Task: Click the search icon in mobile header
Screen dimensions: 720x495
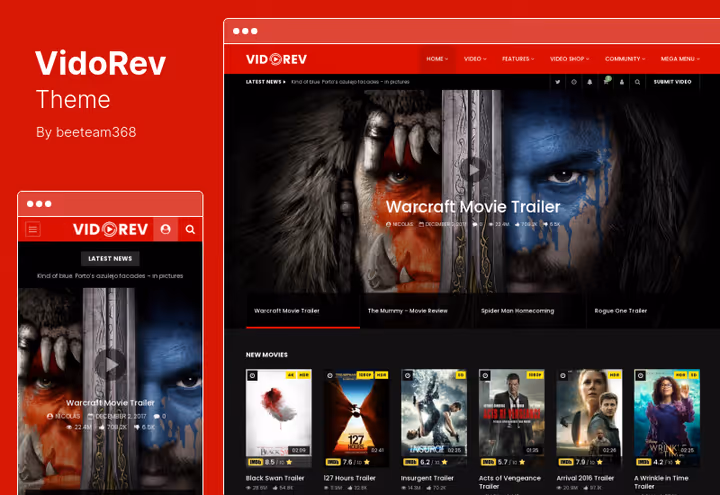Action: coord(190,229)
